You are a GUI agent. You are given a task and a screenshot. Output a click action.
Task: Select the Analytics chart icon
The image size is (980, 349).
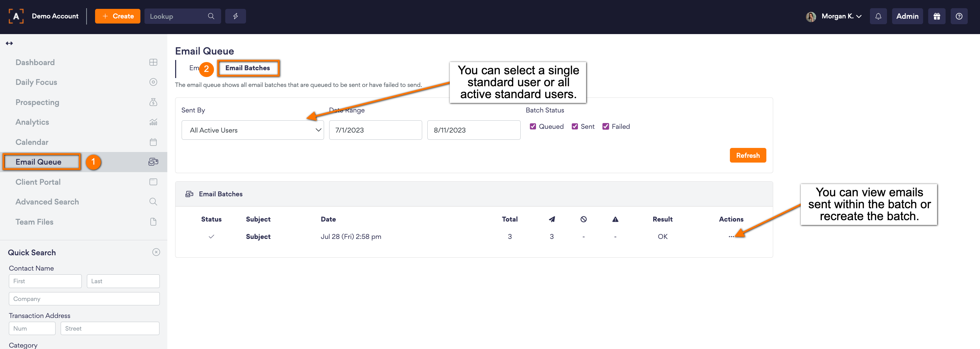(153, 122)
